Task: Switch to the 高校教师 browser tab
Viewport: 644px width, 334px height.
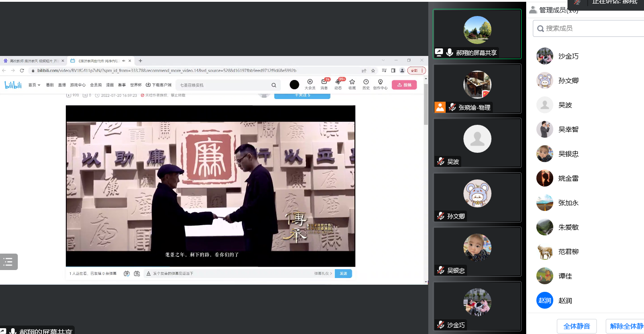Action: pos(34,61)
